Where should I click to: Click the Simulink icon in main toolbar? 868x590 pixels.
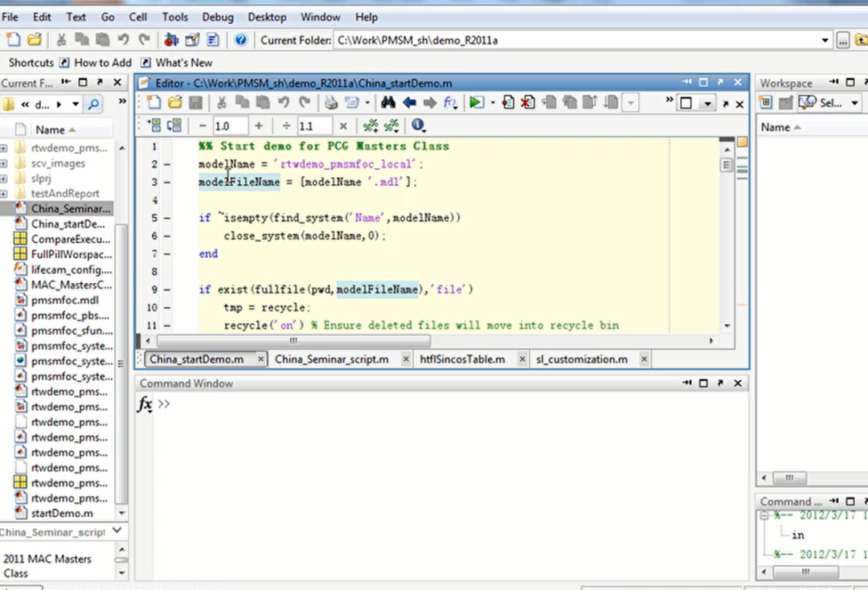pos(171,39)
